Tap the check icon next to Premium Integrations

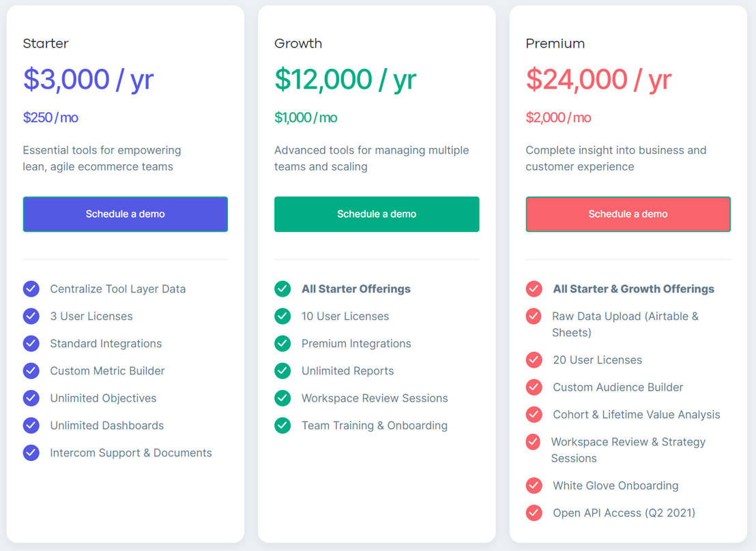point(282,344)
